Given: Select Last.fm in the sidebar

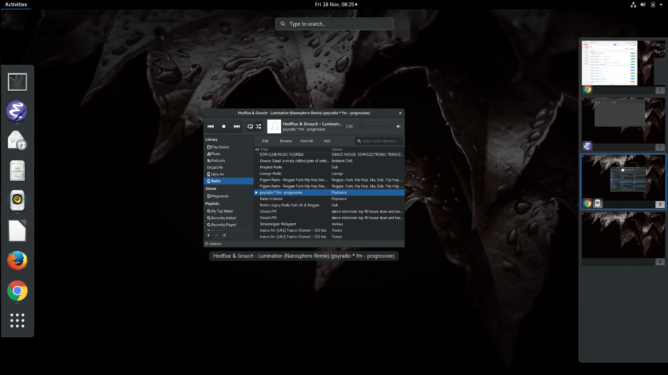Looking at the screenshot, I should point(229,167).
